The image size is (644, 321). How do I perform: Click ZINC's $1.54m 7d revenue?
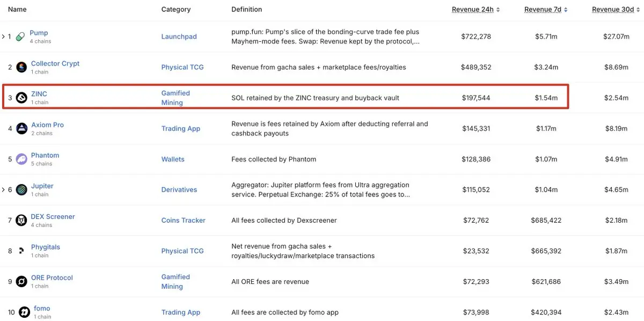546,98
